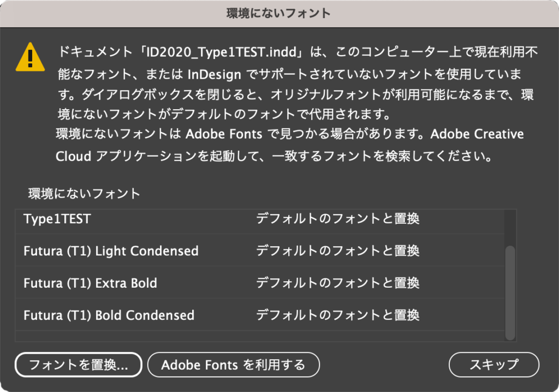The height and width of the screenshot is (392, 559).
Task: Click the 環境にないフォント list heading label
Action: (x=84, y=193)
